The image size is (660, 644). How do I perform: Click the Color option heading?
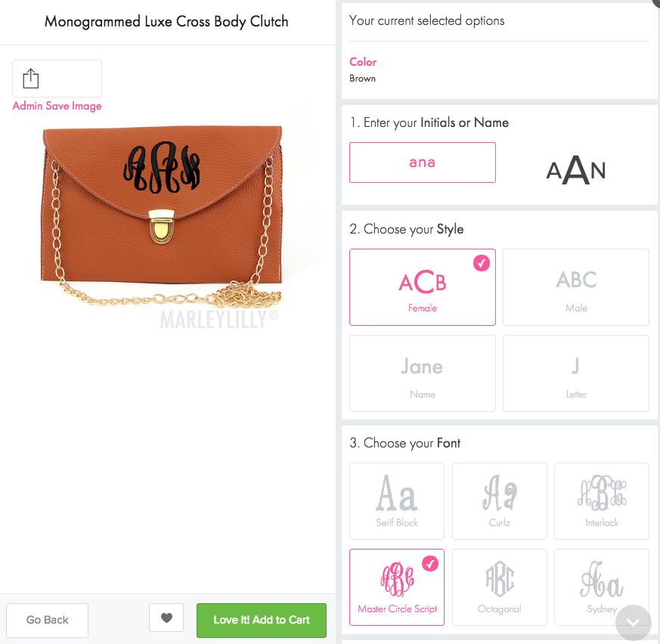pos(363,62)
